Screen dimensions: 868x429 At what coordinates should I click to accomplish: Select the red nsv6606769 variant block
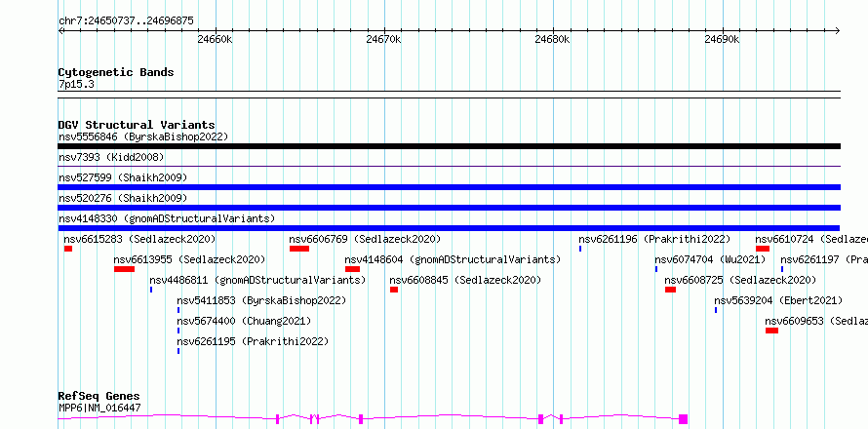[299, 249]
